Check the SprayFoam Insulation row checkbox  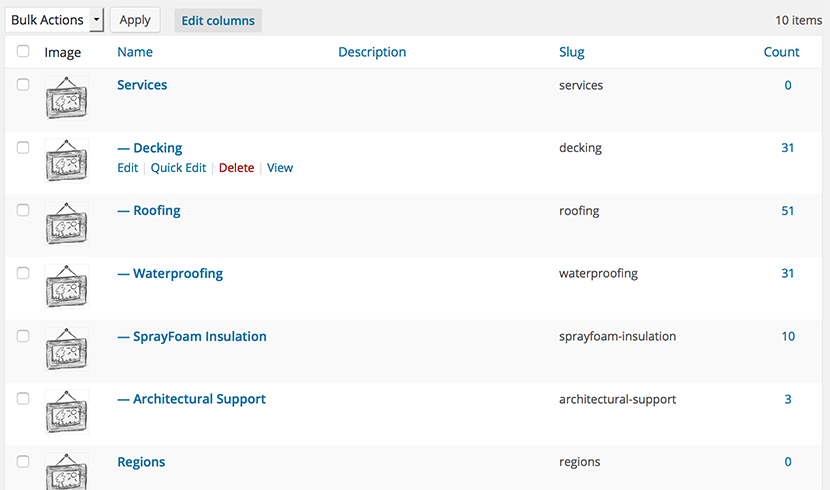pyautogui.click(x=23, y=336)
